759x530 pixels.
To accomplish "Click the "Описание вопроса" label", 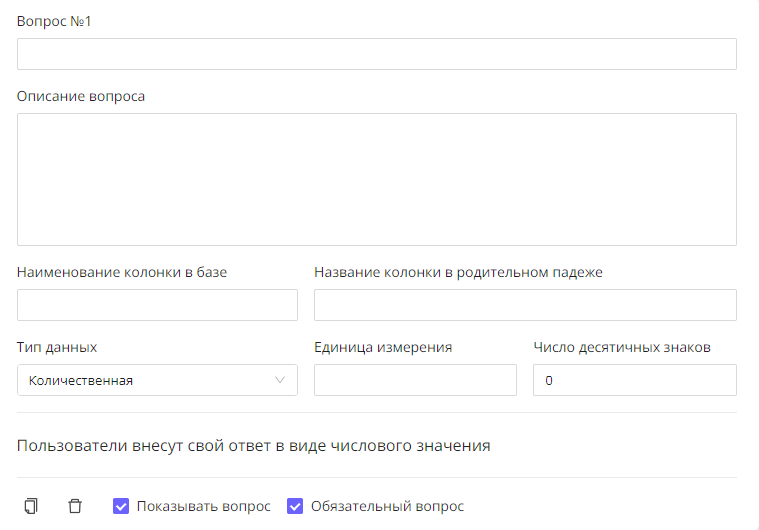I will pos(81,96).
